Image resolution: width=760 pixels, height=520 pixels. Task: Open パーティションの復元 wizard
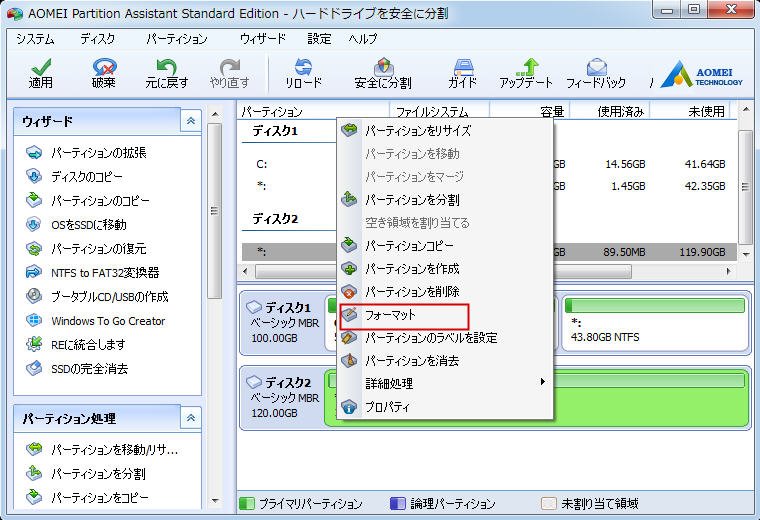pos(86,249)
